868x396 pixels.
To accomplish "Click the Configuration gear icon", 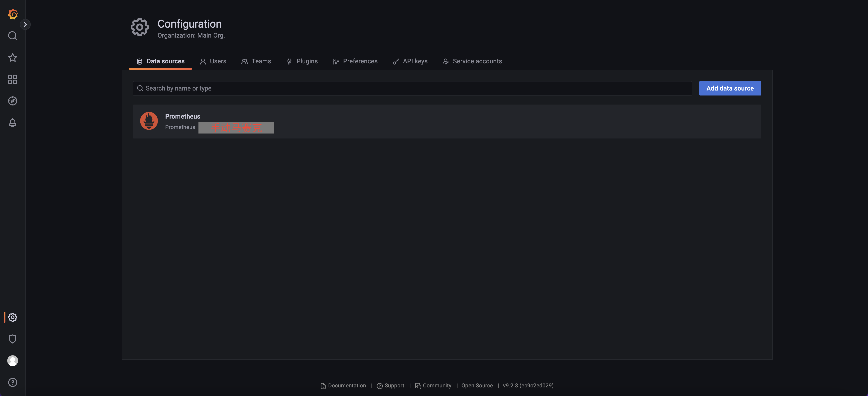I will [x=12, y=317].
